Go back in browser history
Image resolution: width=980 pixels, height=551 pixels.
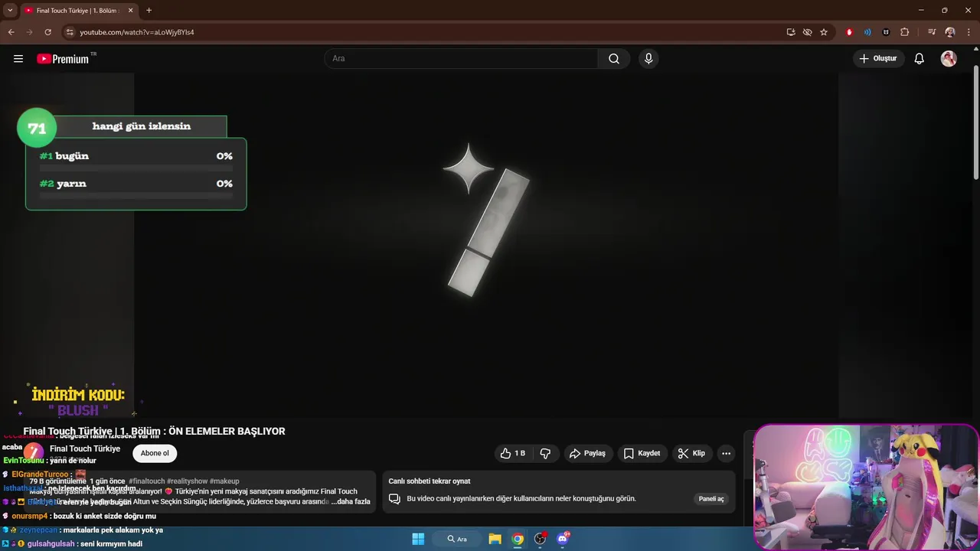tap(11, 32)
